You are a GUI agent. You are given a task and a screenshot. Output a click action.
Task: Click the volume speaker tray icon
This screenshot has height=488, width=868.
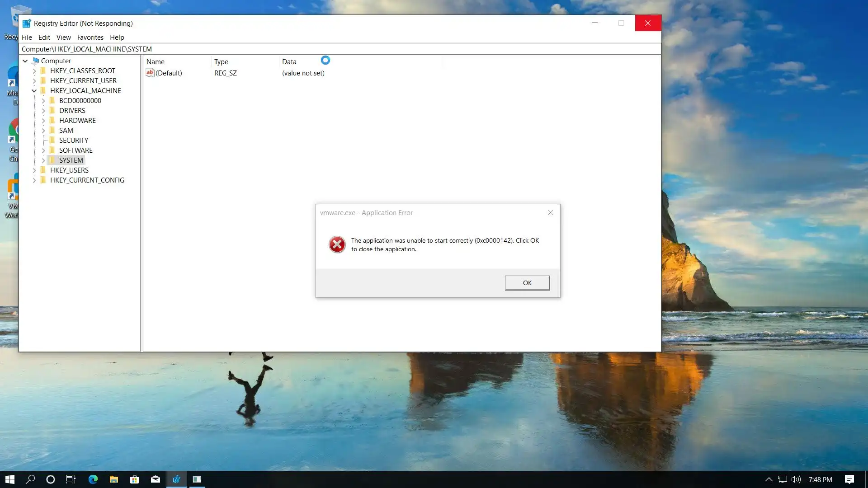pyautogui.click(x=796, y=479)
